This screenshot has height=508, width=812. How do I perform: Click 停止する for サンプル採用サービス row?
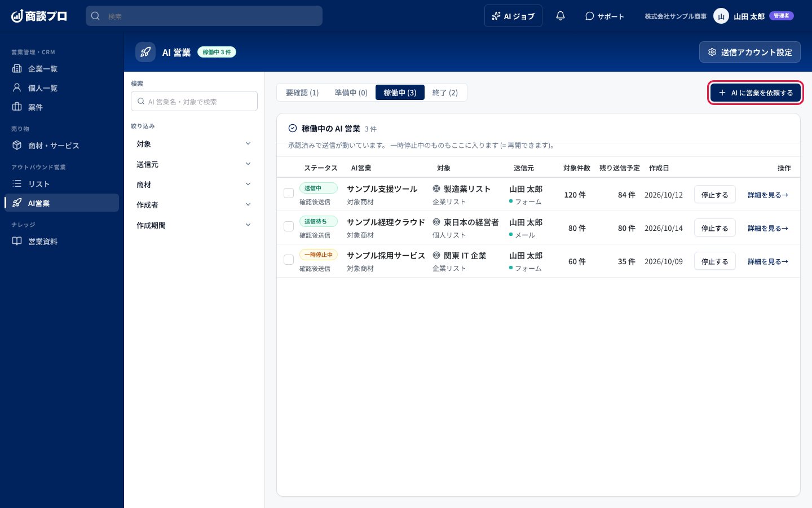[714, 261]
